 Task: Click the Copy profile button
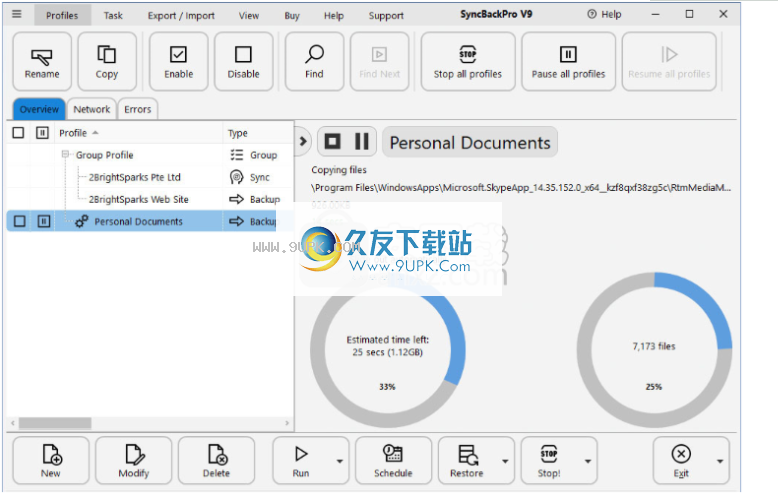[x=107, y=62]
